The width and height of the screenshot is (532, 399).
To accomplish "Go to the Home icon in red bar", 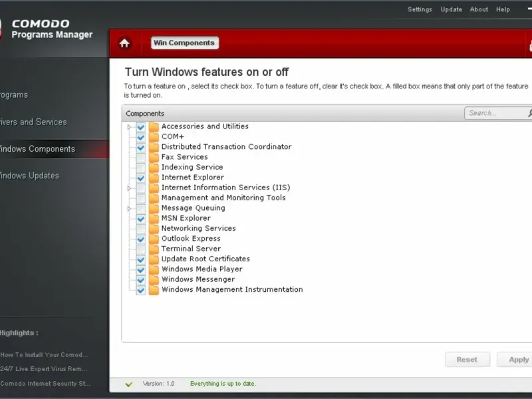I will click(x=124, y=43).
